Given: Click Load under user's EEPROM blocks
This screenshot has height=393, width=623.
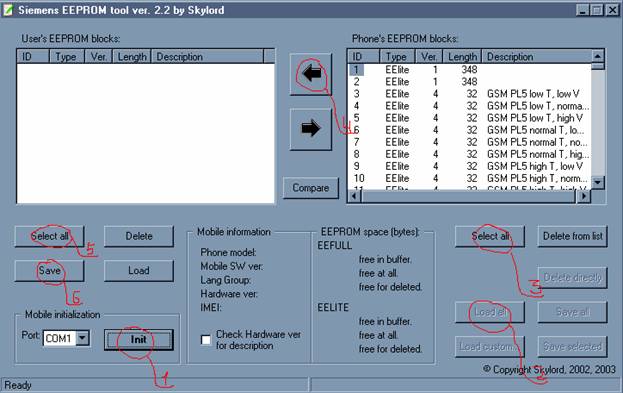Looking at the screenshot, I should [139, 271].
